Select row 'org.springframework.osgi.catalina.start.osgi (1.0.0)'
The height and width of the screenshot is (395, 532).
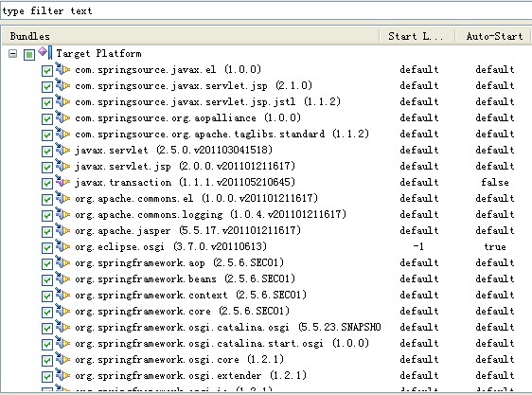tap(222, 344)
